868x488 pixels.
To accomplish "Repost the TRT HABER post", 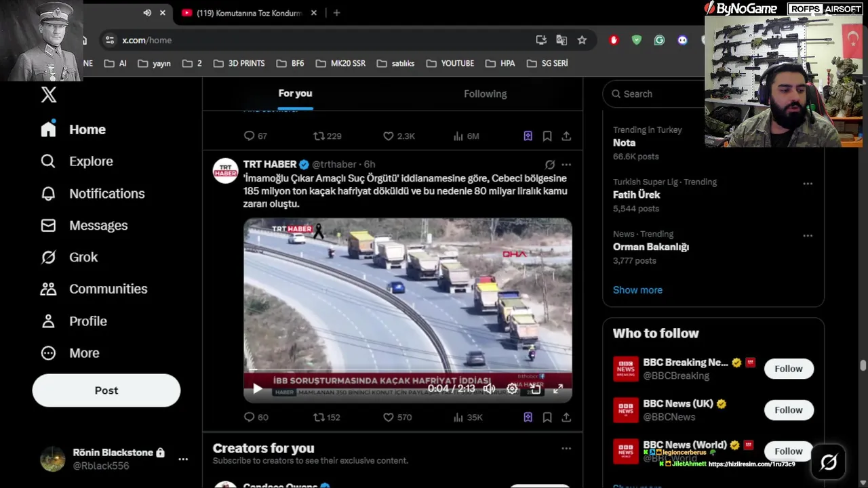I will point(326,418).
